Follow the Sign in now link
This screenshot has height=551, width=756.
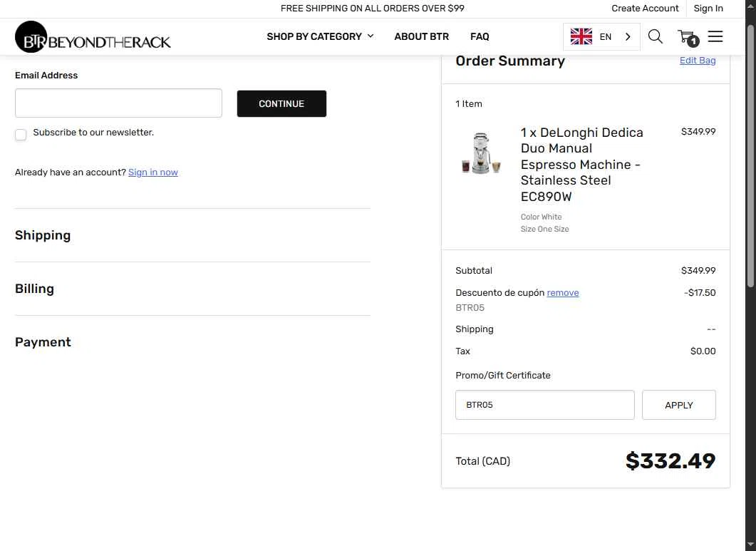click(153, 172)
